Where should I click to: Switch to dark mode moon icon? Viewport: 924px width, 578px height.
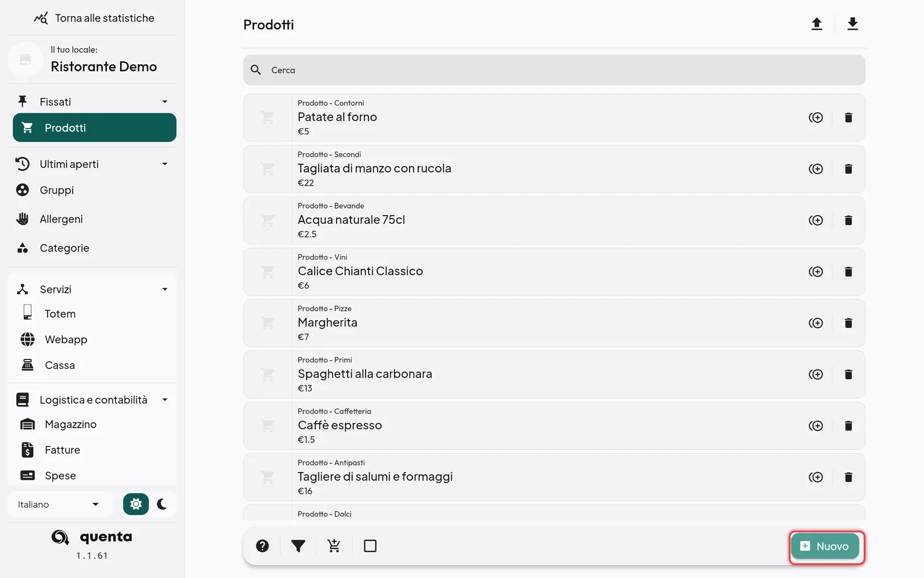click(x=162, y=505)
